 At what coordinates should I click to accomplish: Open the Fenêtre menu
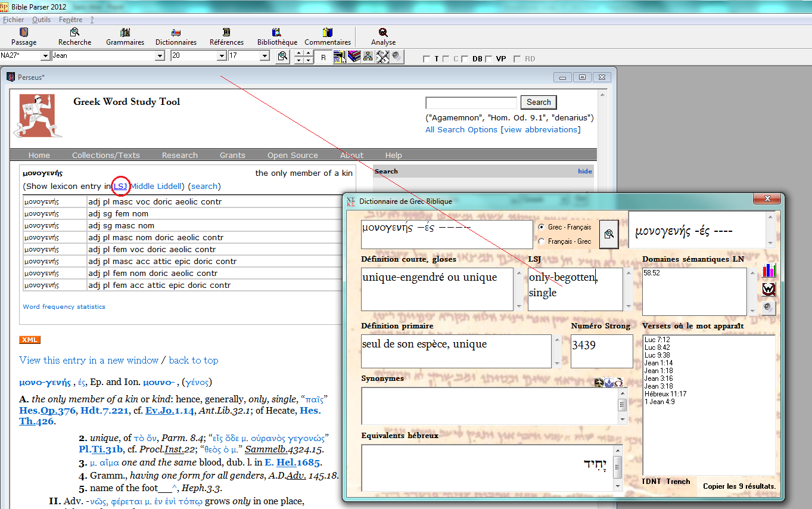71,20
